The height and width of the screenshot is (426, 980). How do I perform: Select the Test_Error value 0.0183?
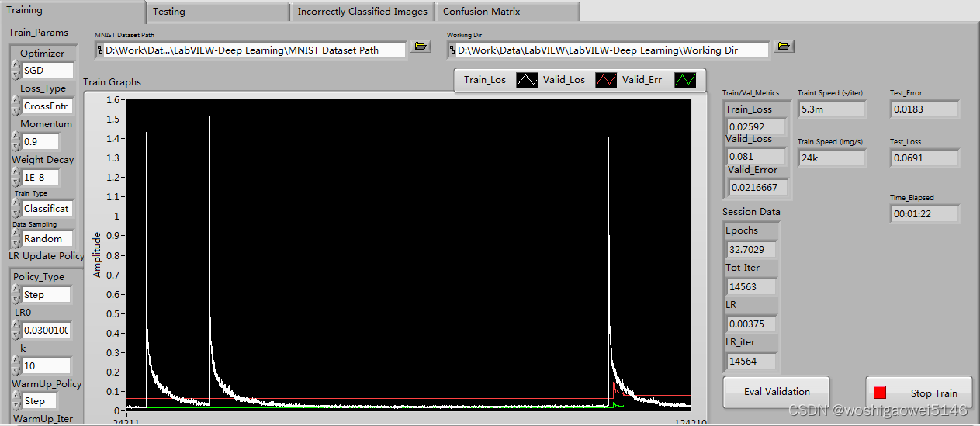924,109
